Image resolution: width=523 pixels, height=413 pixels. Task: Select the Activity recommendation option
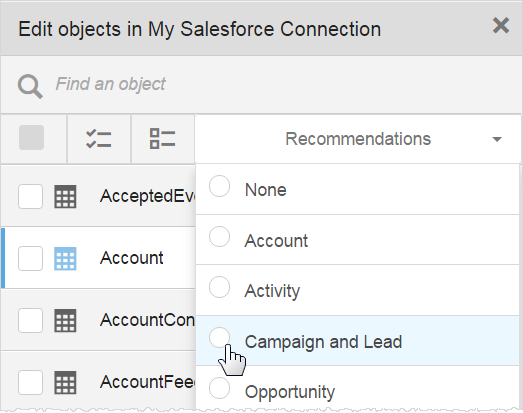357,290
